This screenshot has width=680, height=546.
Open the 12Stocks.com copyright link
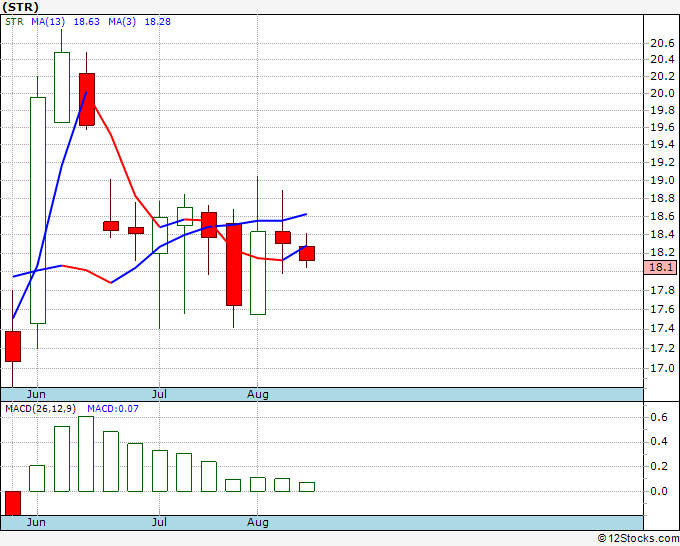click(x=638, y=539)
